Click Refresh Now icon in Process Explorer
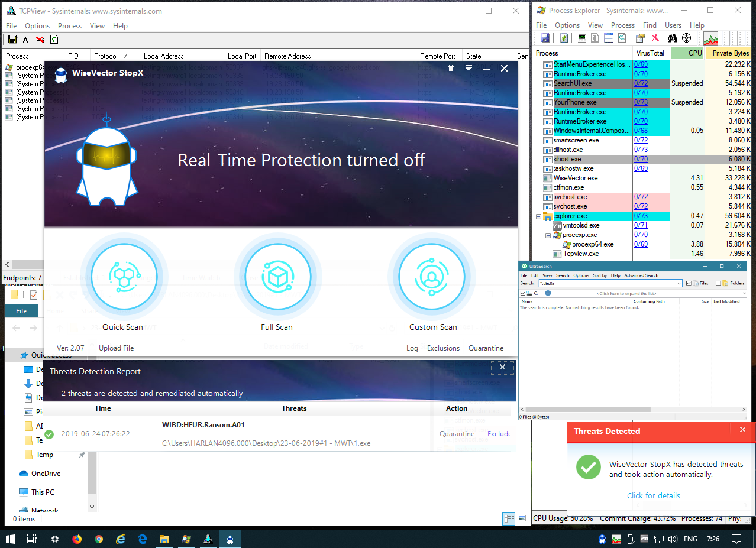 click(564, 38)
